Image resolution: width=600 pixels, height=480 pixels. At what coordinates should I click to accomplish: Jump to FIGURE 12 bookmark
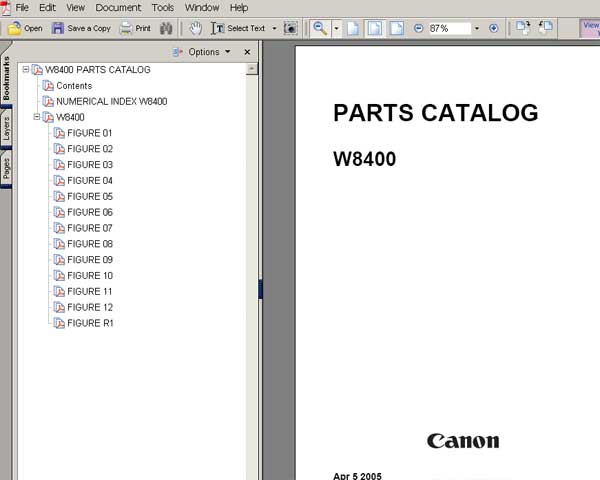(x=90, y=307)
